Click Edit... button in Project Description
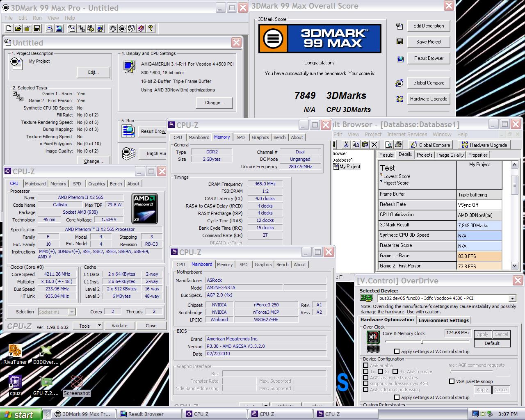The image size is (525, 420). [x=94, y=72]
